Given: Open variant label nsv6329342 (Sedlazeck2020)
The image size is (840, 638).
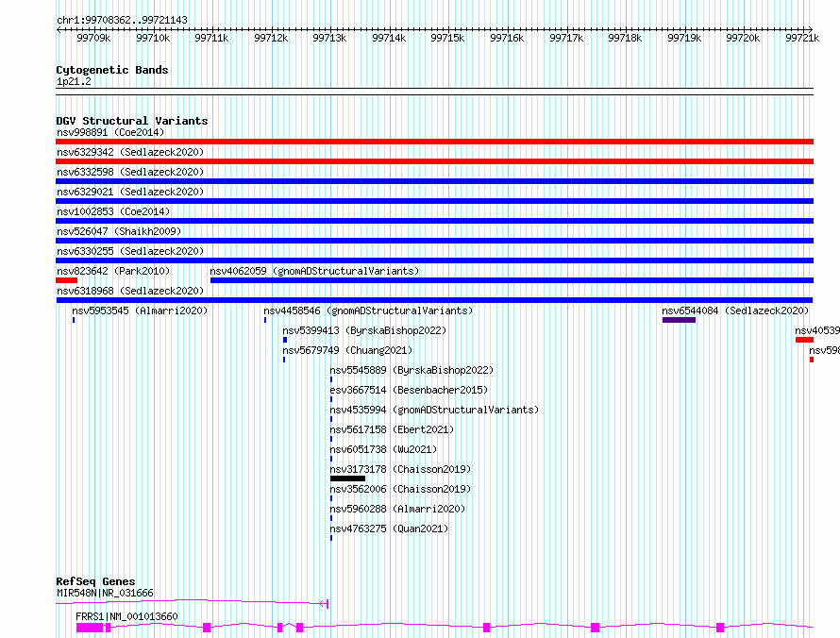Looking at the screenshot, I should coord(130,152).
